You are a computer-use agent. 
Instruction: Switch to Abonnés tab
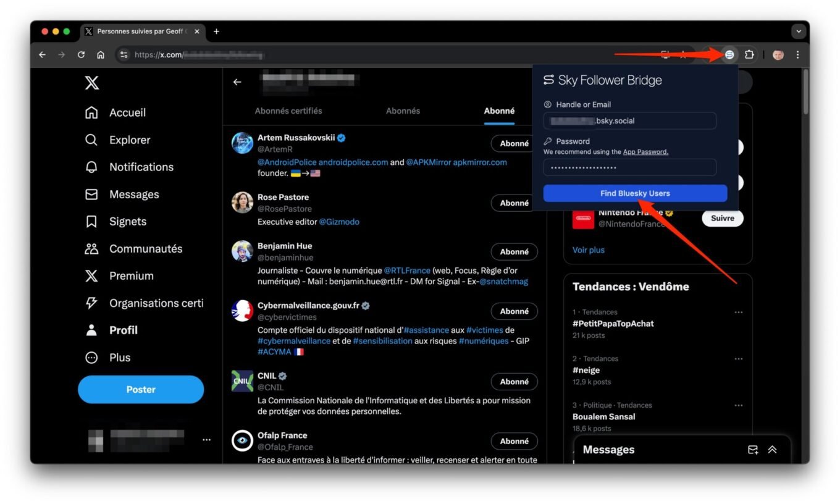[x=403, y=111]
